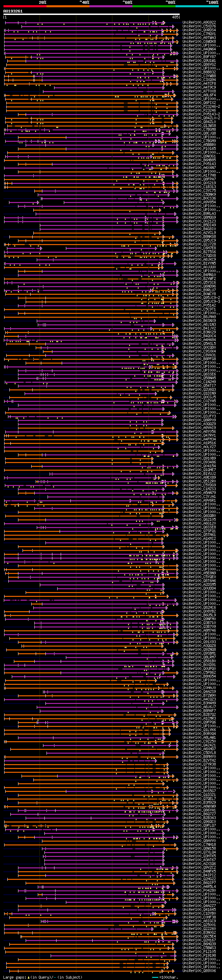222x980 pixels.
Task: Open hit UniRef100_C5XD76
Action: 199,26
